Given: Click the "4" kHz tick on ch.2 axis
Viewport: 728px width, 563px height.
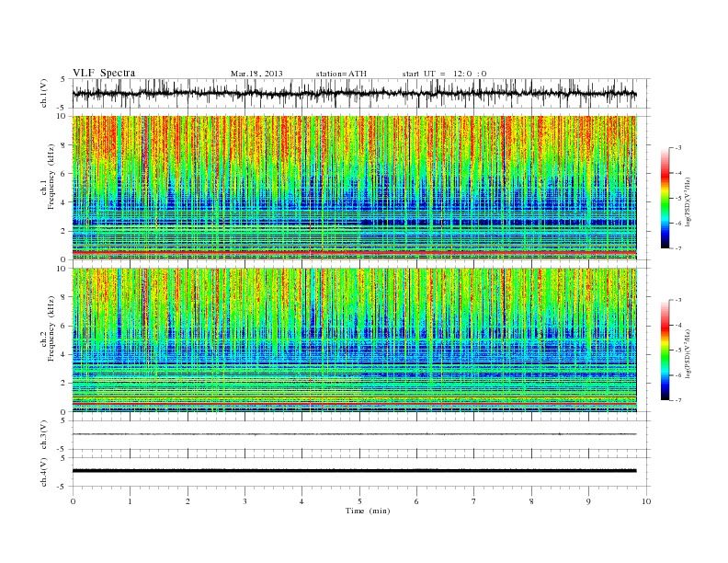Looking at the screenshot, I should [x=64, y=354].
